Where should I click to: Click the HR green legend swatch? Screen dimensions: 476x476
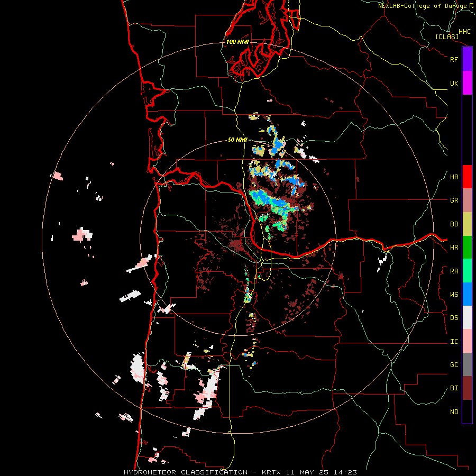[467, 248]
